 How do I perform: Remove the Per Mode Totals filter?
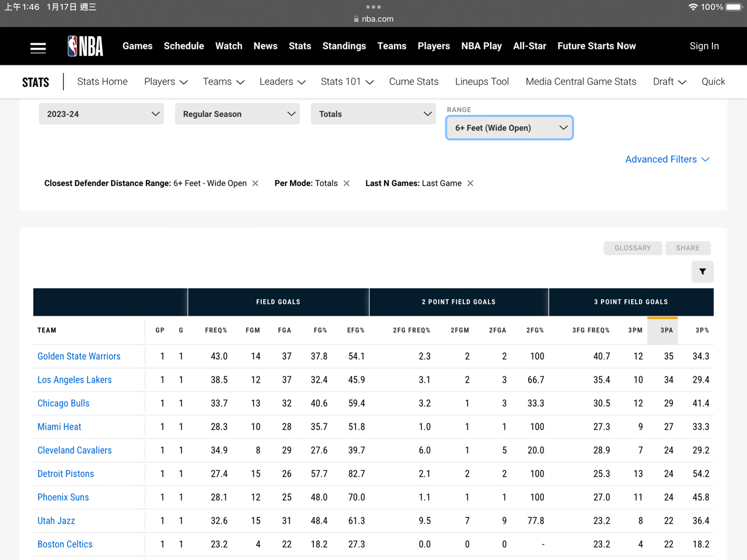(347, 183)
